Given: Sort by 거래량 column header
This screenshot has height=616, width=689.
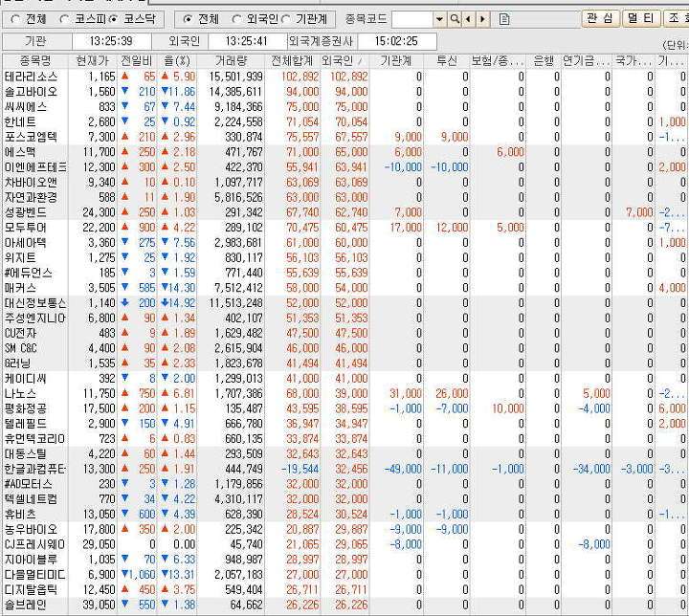Looking at the screenshot, I should (232, 60).
